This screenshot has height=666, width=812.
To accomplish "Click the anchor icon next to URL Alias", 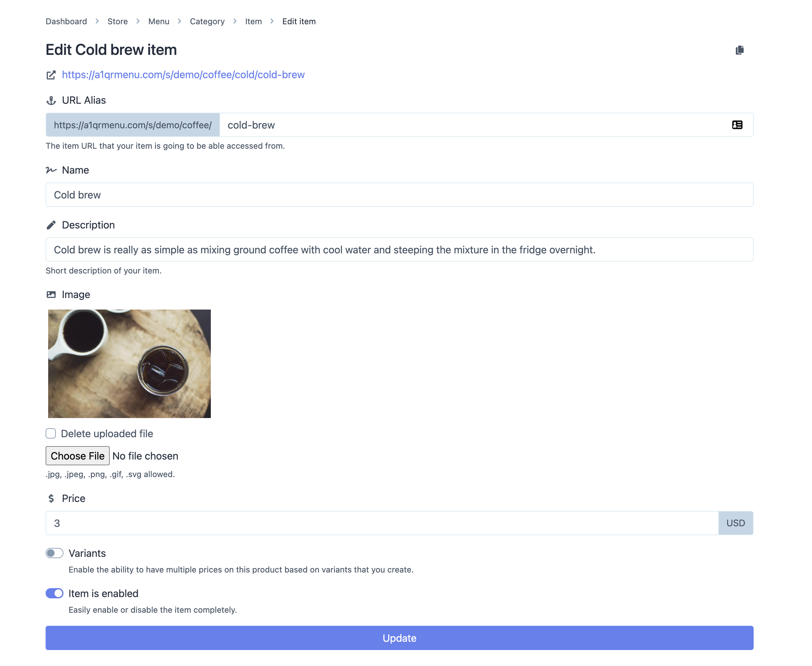I will pyautogui.click(x=51, y=101).
